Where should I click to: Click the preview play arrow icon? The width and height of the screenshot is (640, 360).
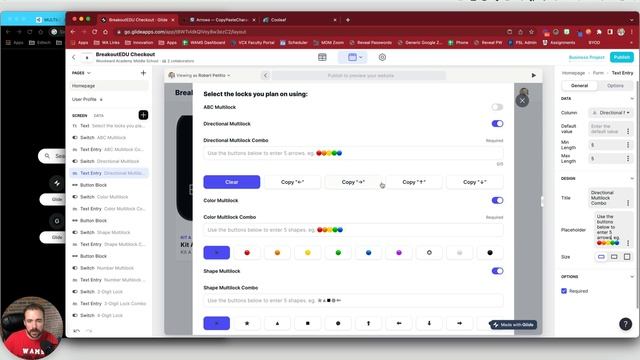(533, 75)
